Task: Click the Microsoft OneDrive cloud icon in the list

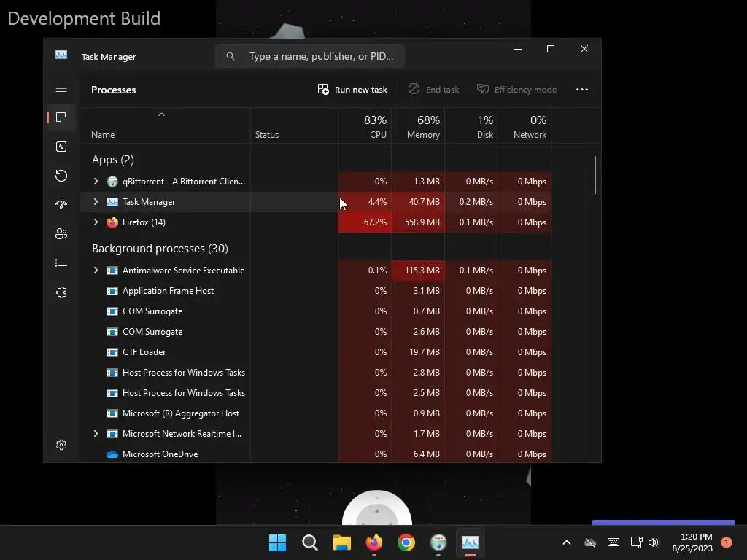Action: pos(112,454)
